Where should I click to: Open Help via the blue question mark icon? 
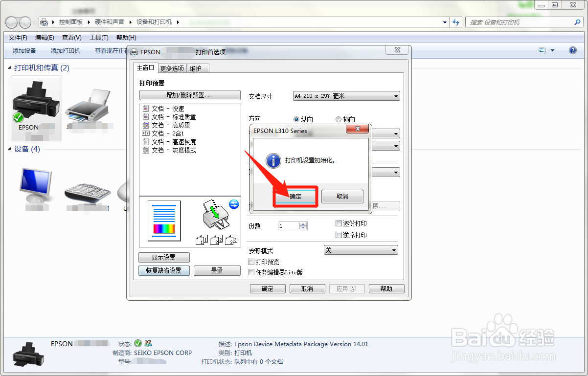pos(572,50)
